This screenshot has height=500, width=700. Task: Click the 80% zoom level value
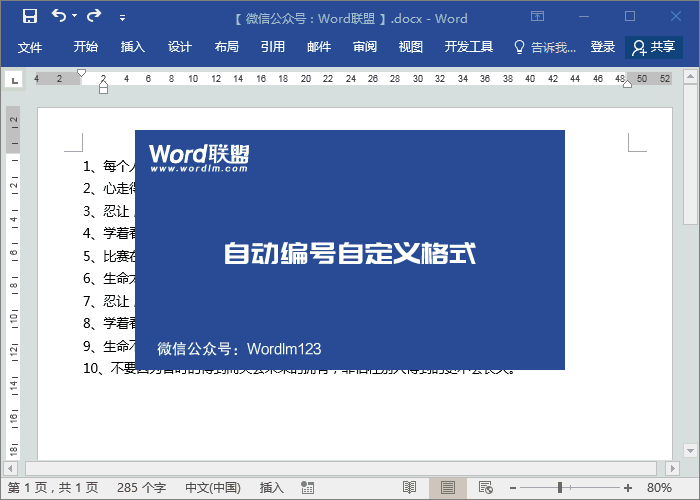tap(659, 488)
